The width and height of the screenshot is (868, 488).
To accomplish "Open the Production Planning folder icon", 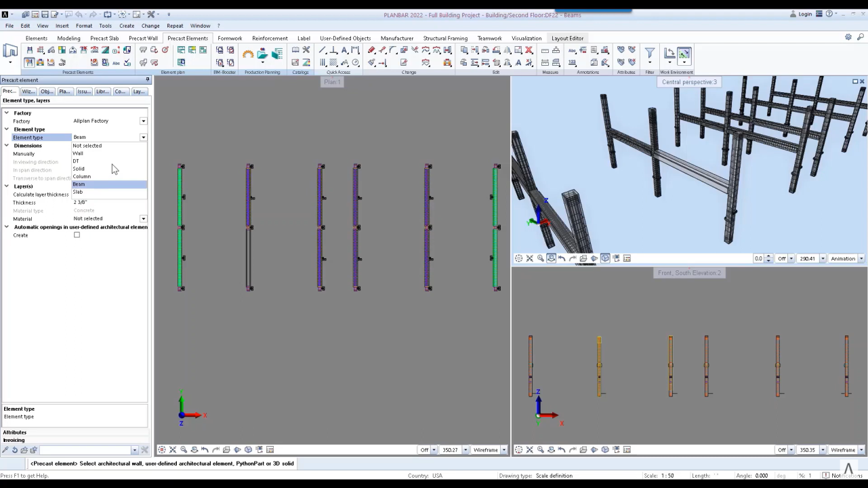I will click(262, 54).
